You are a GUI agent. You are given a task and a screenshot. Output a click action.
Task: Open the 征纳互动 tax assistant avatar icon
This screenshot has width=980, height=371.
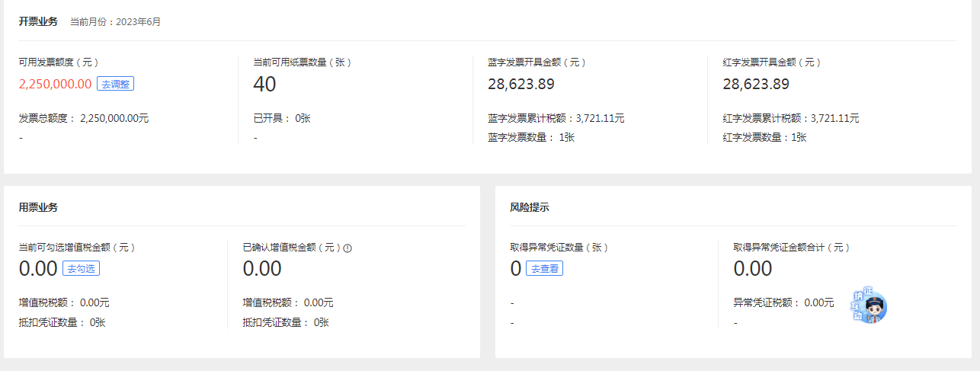click(x=870, y=306)
